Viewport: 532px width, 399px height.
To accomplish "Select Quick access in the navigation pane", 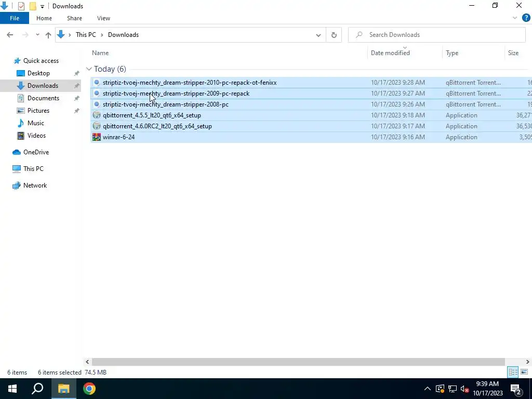I will 41,61.
